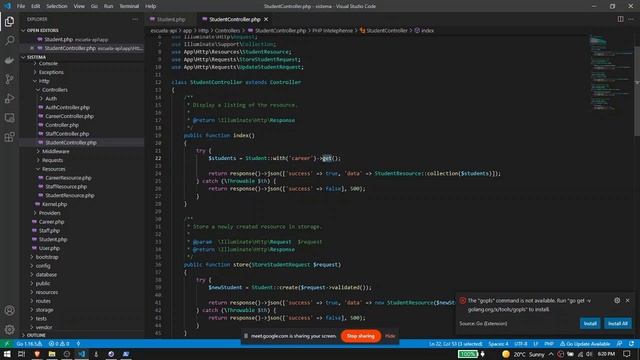Click the split editor icon
The width and height of the screenshot is (640, 360).
point(620,19)
